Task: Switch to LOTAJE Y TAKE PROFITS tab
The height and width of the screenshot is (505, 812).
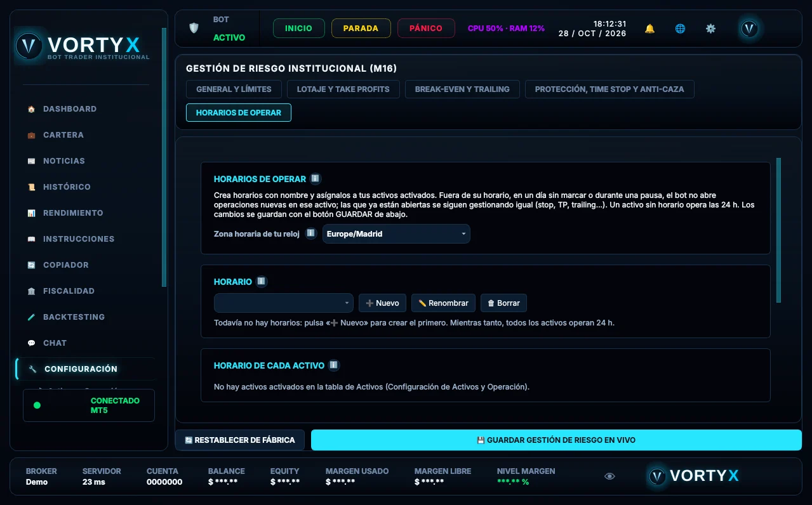Action: point(343,89)
